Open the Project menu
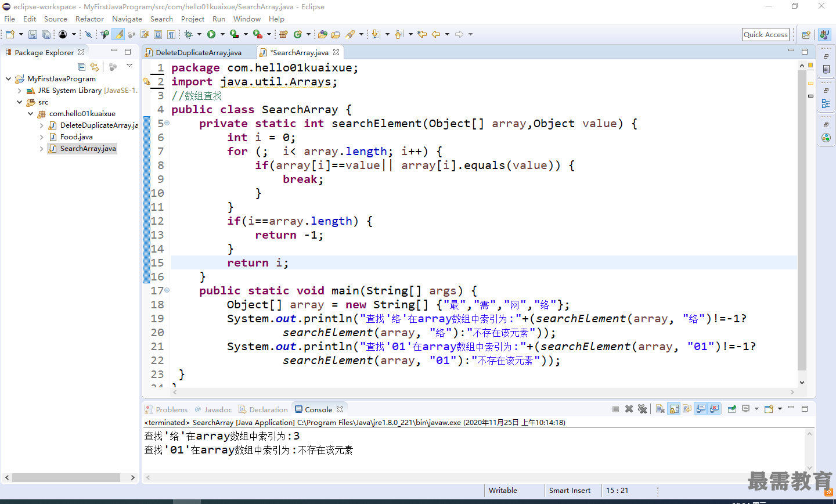The height and width of the screenshot is (504, 836). [193, 19]
